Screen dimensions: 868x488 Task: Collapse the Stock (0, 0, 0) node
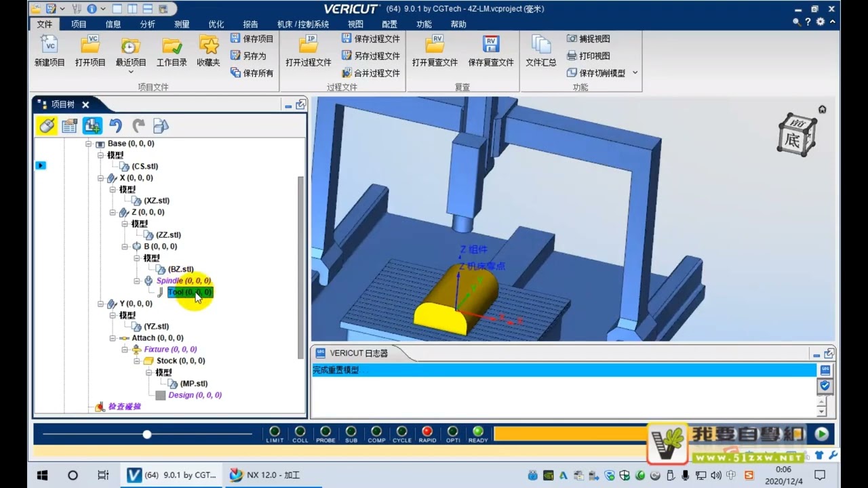pos(138,361)
